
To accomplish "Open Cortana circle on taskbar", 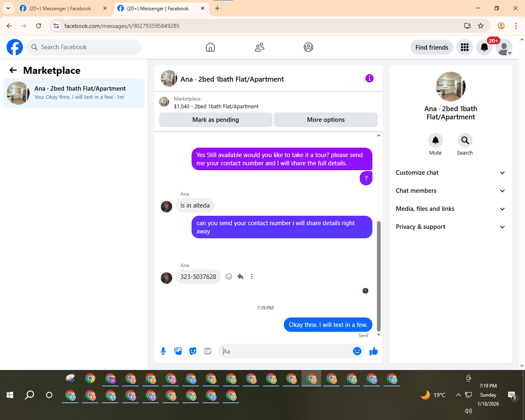I will (49, 395).
